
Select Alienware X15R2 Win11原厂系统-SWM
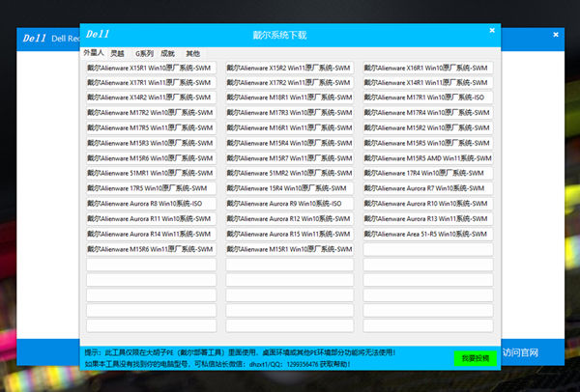click(x=290, y=68)
